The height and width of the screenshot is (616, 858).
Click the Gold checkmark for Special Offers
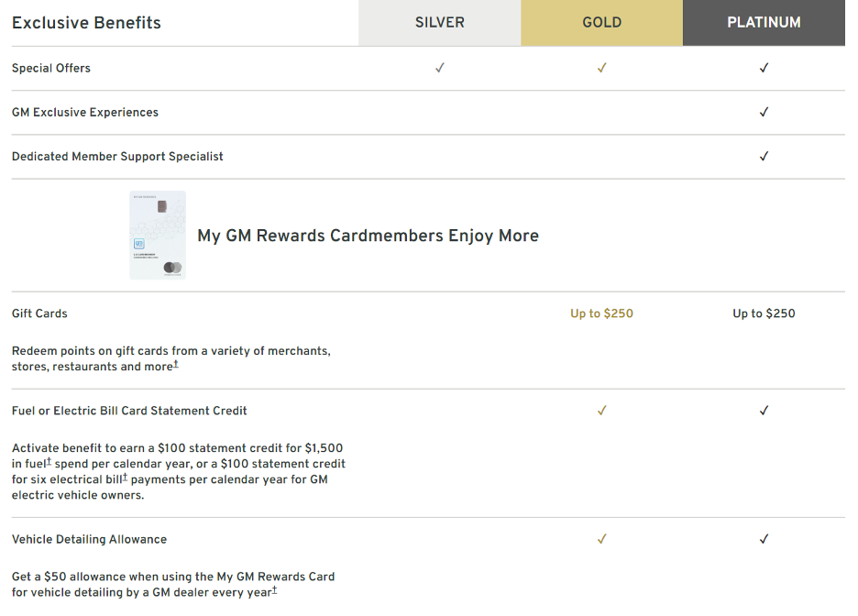[601, 68]
